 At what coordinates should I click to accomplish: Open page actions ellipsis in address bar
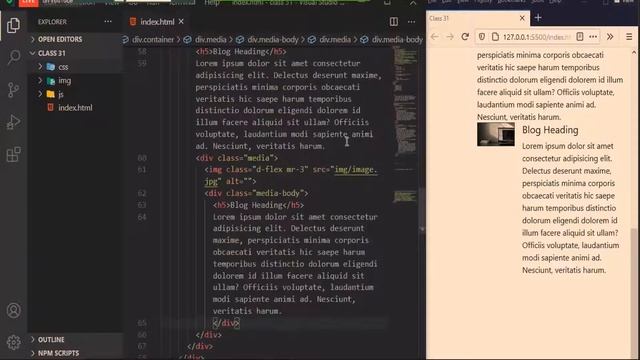(x=593, y=37)
